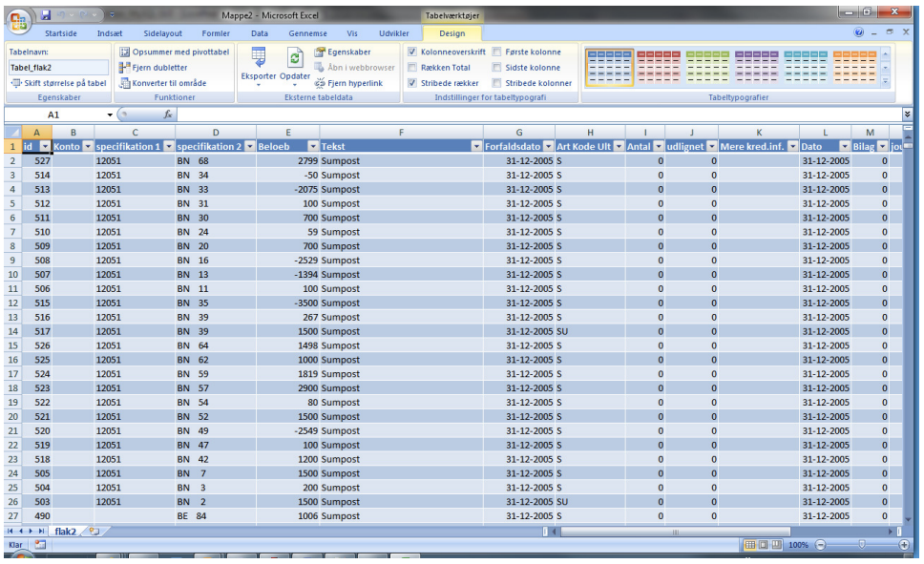Open the filter dropdown for Beloeb

click(x=313, y=146)
